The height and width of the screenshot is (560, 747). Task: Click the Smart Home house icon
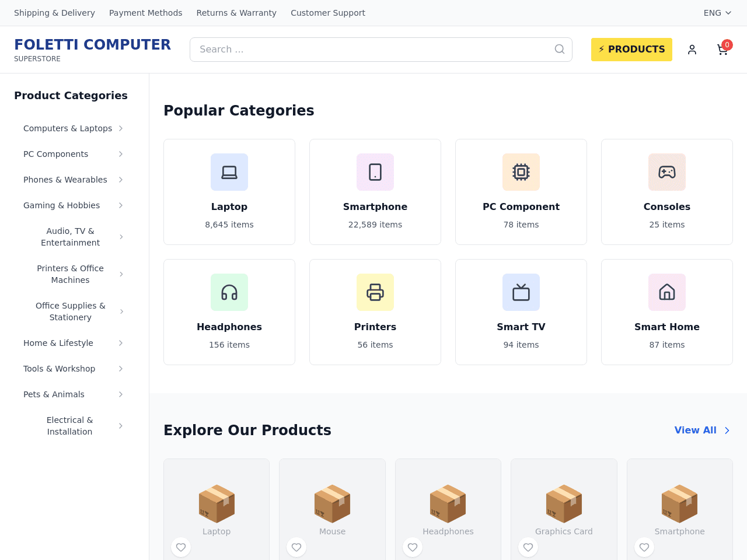tap(667, 292)
